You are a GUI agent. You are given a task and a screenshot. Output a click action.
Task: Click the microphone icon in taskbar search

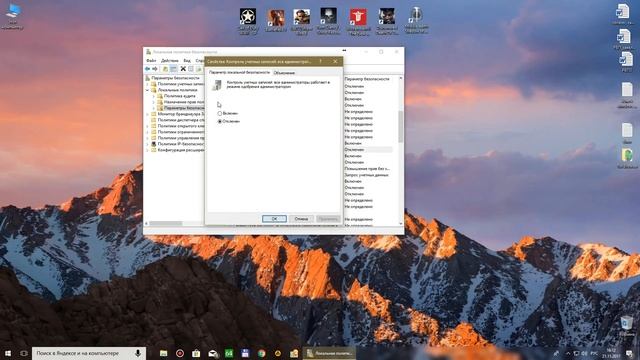point(138,353)
